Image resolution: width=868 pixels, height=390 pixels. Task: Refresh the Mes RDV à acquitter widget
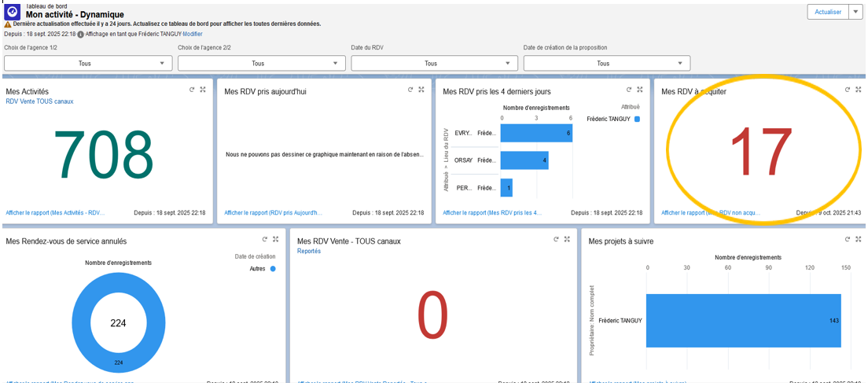point(848,90)
